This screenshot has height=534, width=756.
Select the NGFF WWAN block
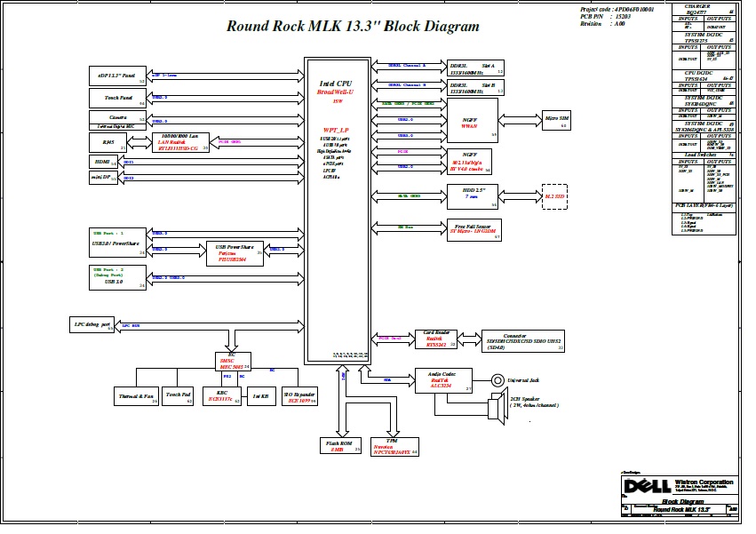pyautogui.click(x=470, y=120)
